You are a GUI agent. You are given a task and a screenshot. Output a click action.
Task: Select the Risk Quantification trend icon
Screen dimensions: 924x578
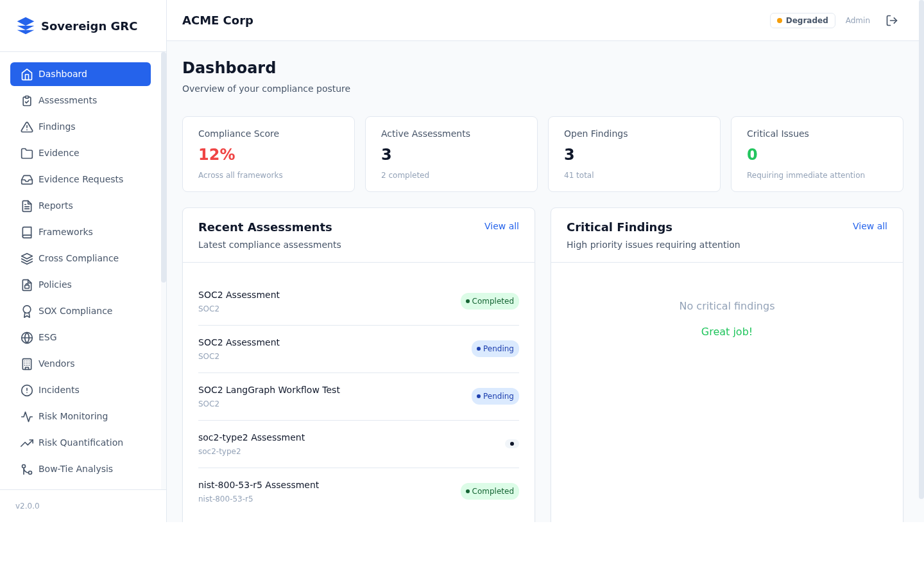26,442
